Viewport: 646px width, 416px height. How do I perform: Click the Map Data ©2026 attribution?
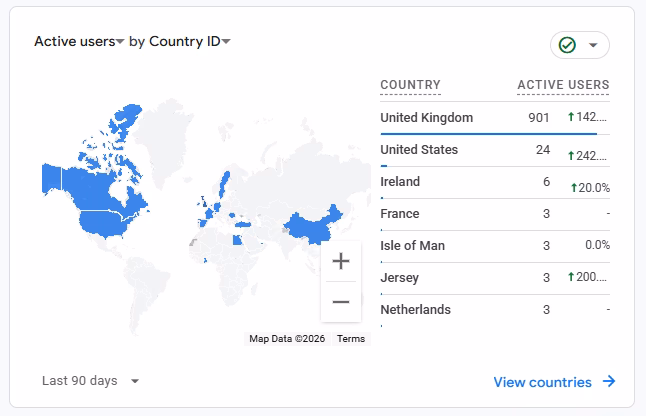click(x=287, y=339)
